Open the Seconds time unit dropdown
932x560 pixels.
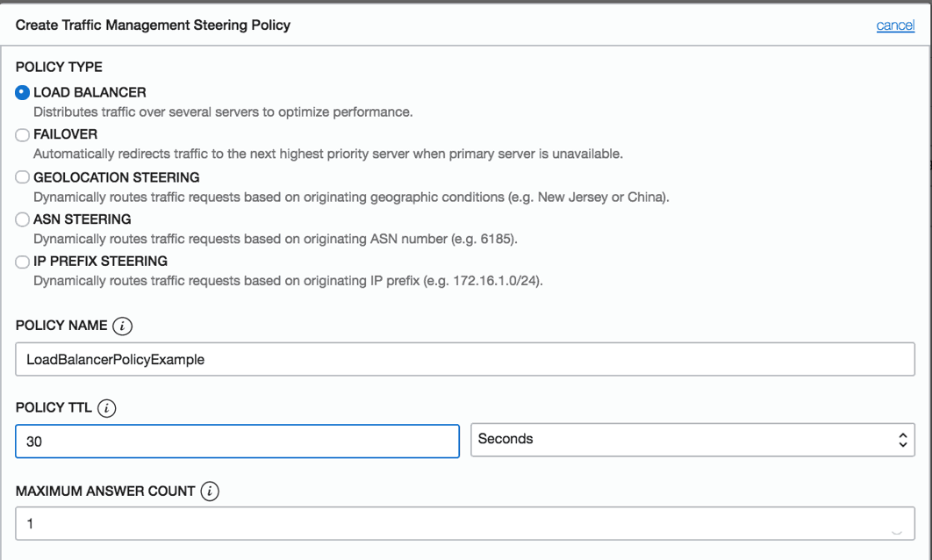693,440
